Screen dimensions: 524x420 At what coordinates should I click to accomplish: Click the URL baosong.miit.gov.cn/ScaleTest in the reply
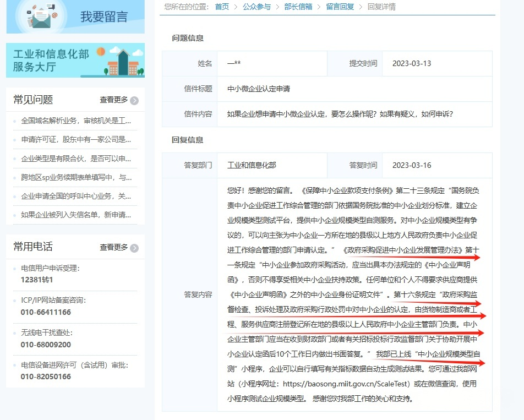point(346,384)
